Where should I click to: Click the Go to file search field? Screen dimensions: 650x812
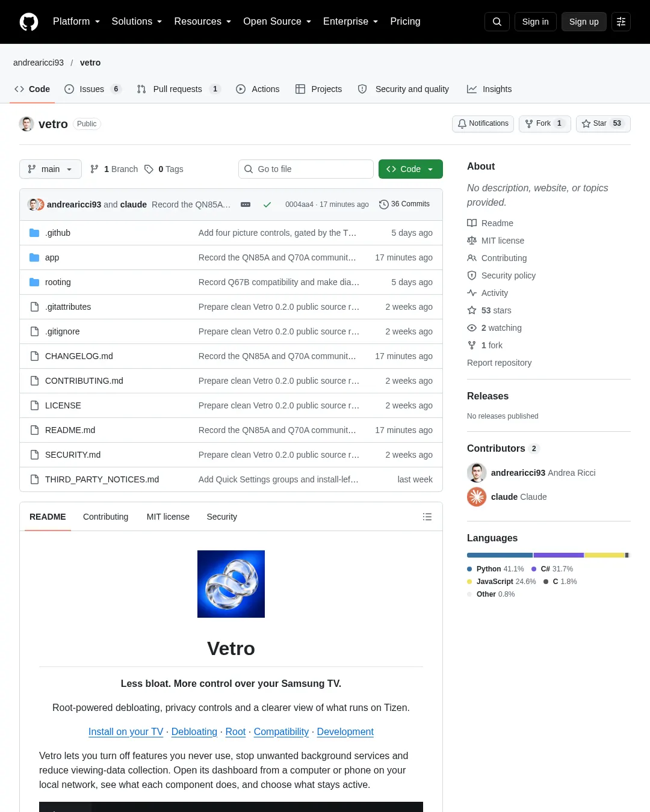pyautogui.click(x=306, y=169)
